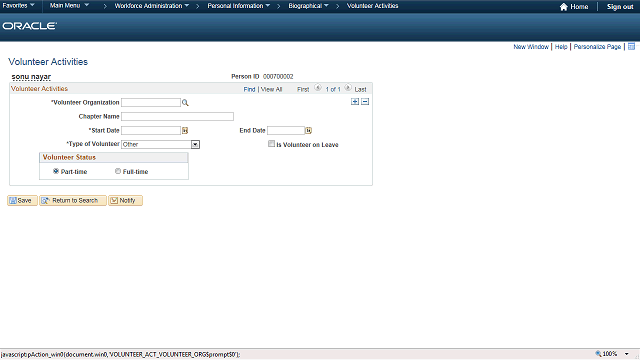Expand Biographical breadcrumb menu
Screen dimensions: 640x360
[308, 6]
